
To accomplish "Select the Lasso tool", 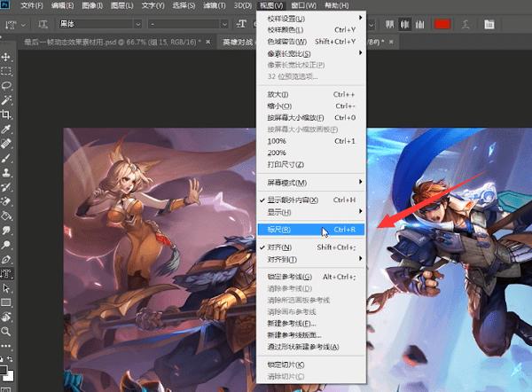I will pos(6,85).
